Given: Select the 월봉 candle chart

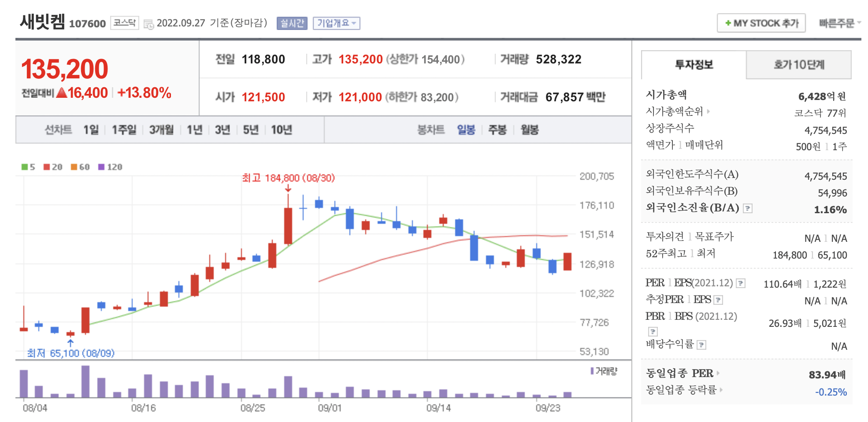Looking at the screenshot, I should pyautogui.click(x=530, y=130).
